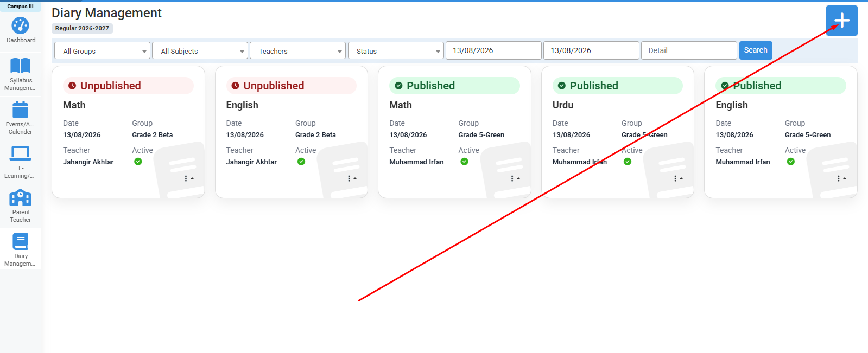Click clock icon in Unpublished English badge

click(235, 86)
